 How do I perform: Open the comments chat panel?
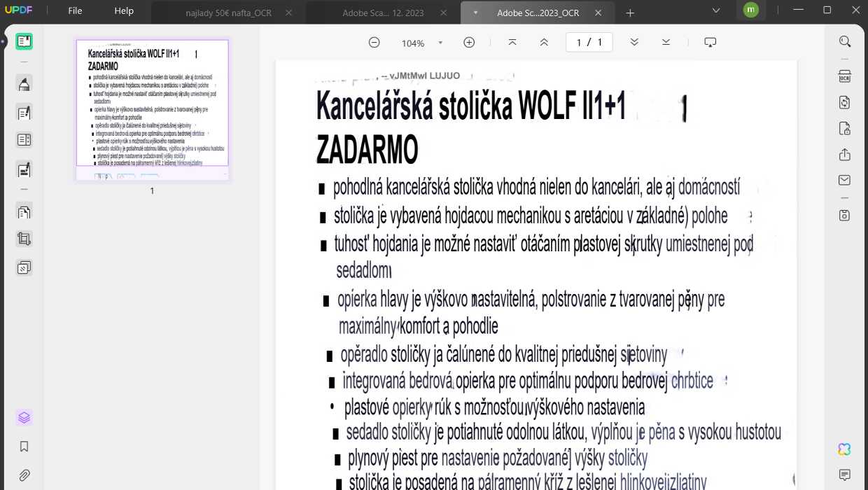point(845,475)
